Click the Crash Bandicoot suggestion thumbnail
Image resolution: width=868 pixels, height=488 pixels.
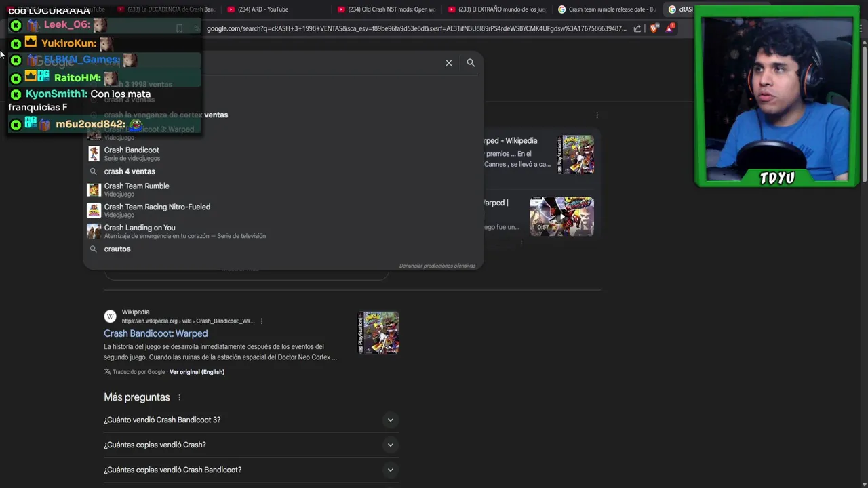click(94, 154)
